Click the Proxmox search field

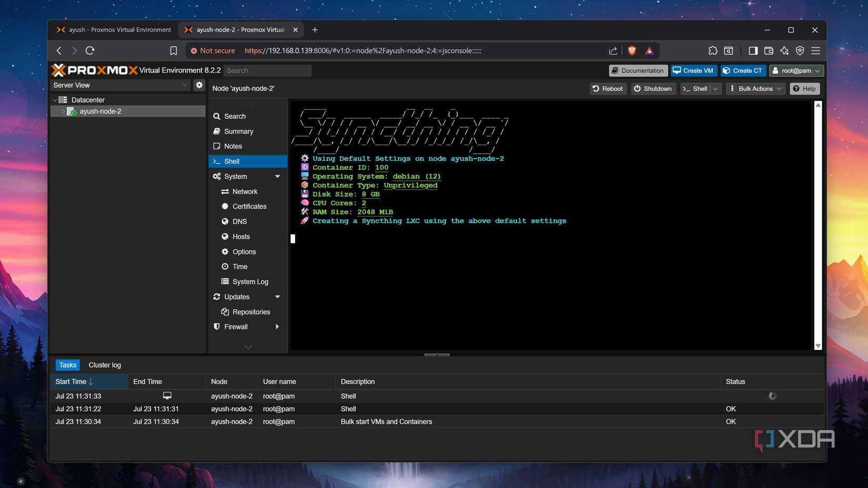point(267,70)
